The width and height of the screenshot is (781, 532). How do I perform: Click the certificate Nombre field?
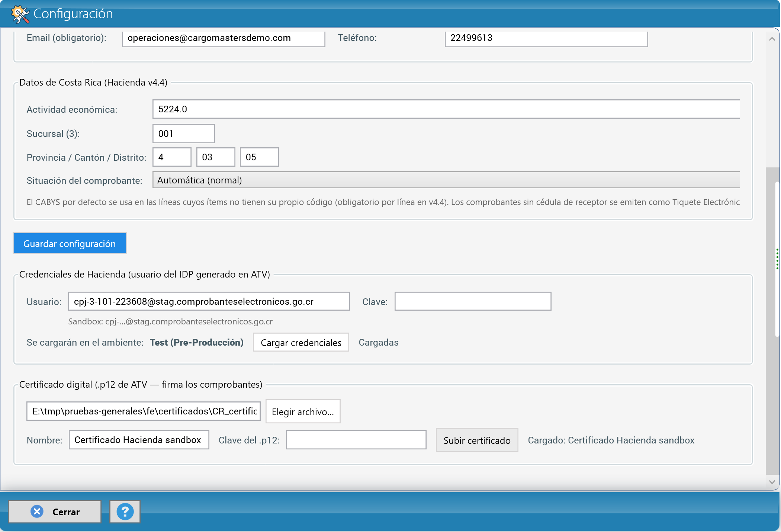(139, 440)
